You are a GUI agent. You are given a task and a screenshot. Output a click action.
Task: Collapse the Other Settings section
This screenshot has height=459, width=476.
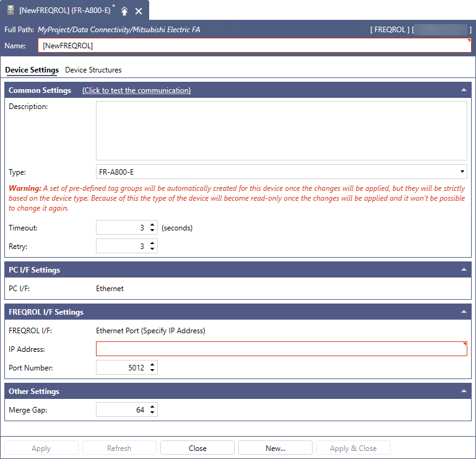pos(464,391)
